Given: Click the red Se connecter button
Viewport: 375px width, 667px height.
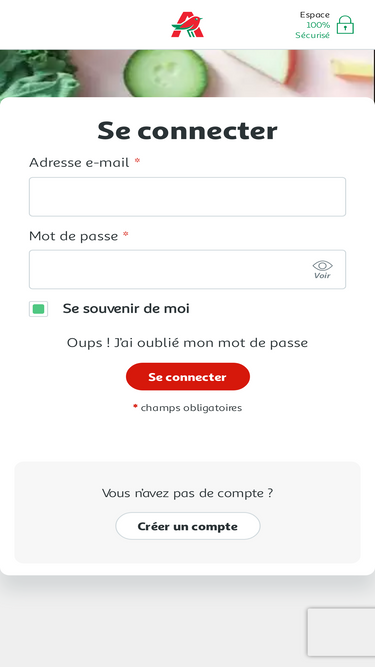Looking at the screenshot, I should [x=188, y=377].
